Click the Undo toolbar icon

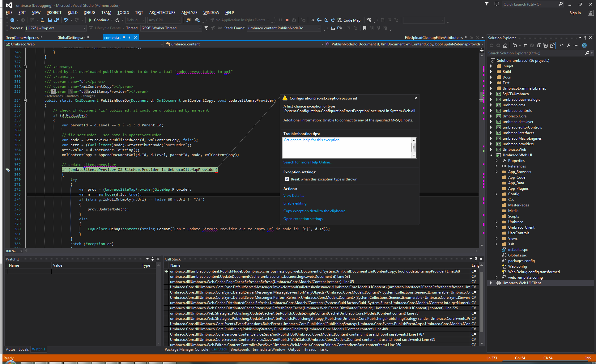coord(66,20)
